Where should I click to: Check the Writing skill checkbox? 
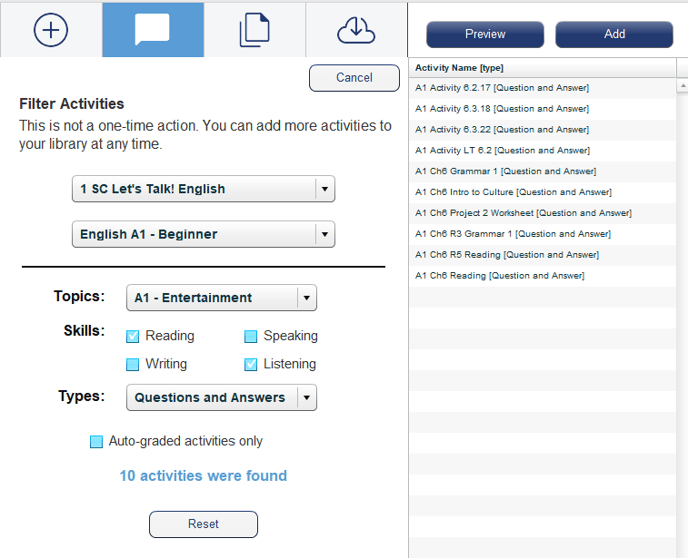tap(133, 364)
